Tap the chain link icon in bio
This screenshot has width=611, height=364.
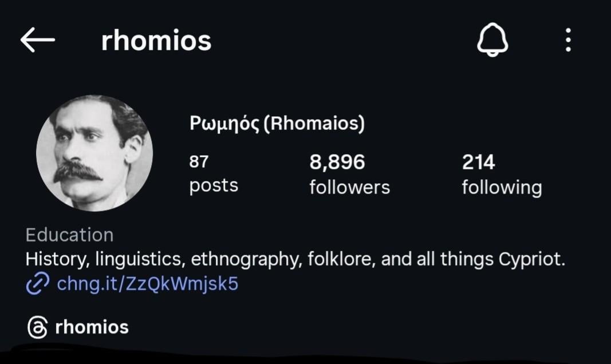tap(38, 284)
